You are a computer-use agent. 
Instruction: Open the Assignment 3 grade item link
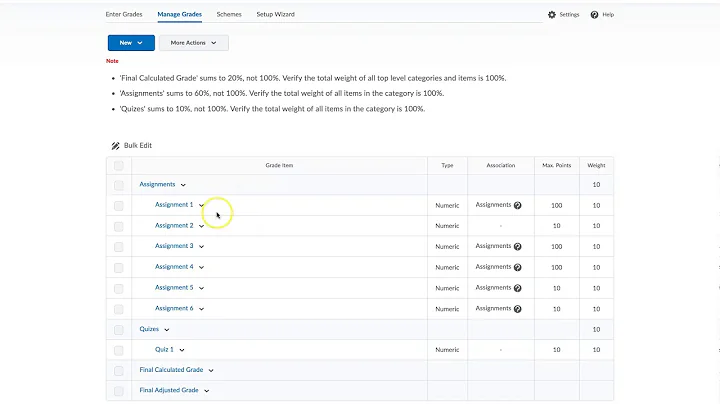pos(174,246)
